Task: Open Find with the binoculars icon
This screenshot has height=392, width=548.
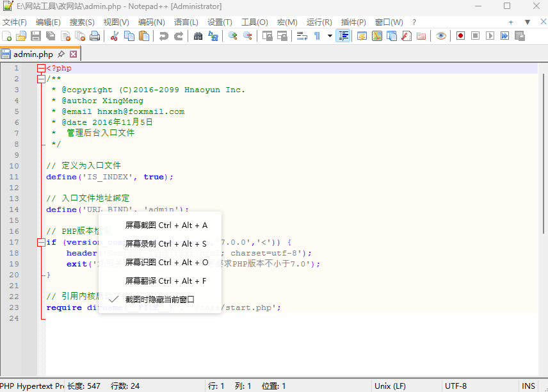Action: click(198, 36)
